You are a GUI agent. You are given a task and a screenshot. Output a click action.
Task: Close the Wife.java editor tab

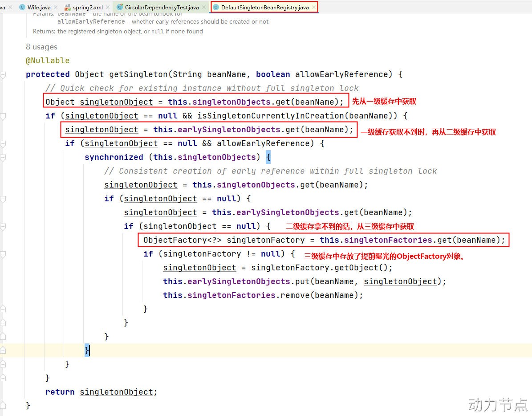pos(56,7)
